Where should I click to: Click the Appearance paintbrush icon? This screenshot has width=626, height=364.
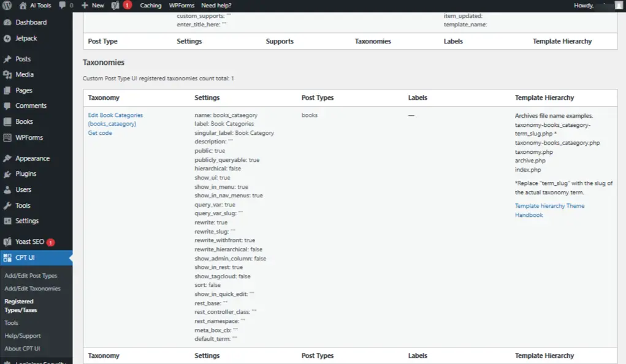(x=7, y=159)
